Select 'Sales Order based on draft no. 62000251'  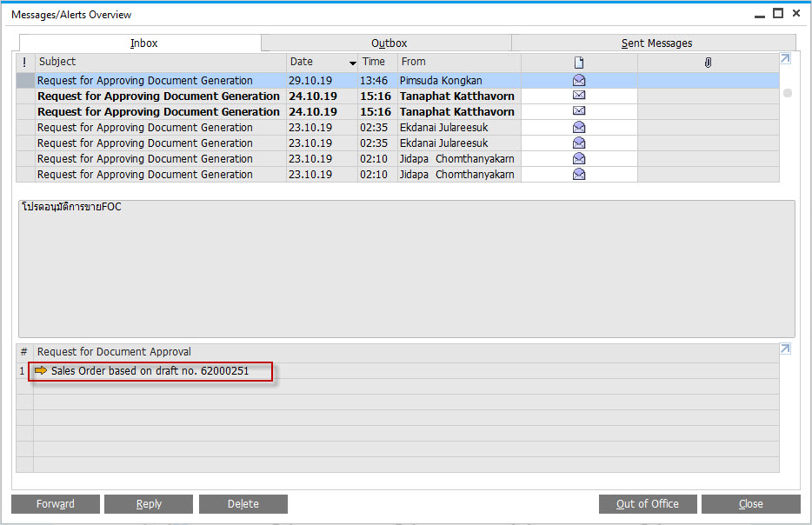(150, 370)
